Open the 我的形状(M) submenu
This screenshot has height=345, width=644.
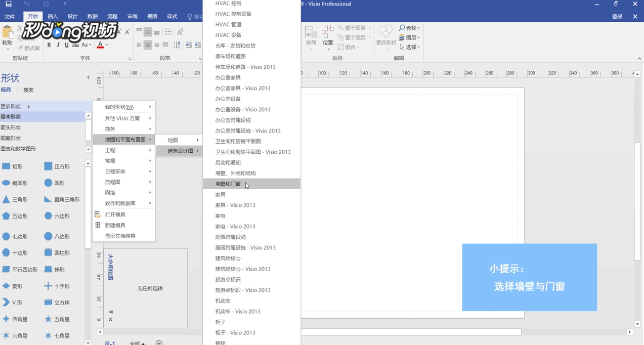click(x=124, y=107)
